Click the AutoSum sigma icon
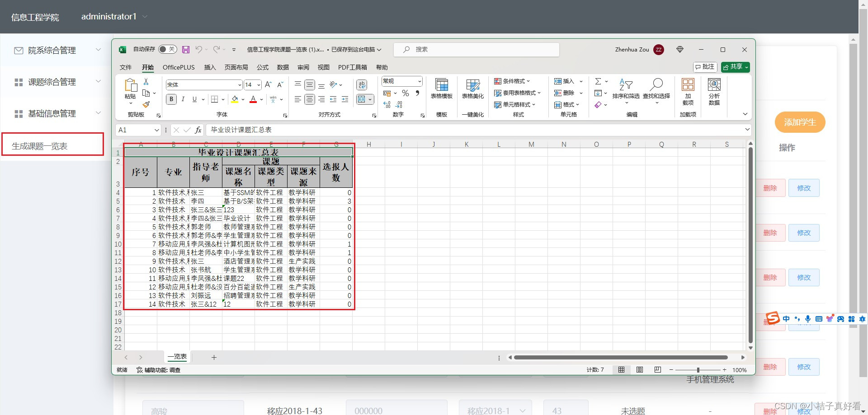Image resolution: width=868 pixels, height=415 pixels. [598, 81]
